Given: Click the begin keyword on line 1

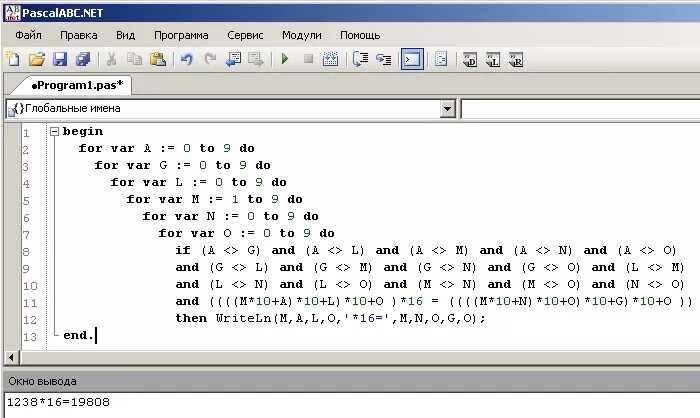Looking at the screenshot, I should click(83, 131).
